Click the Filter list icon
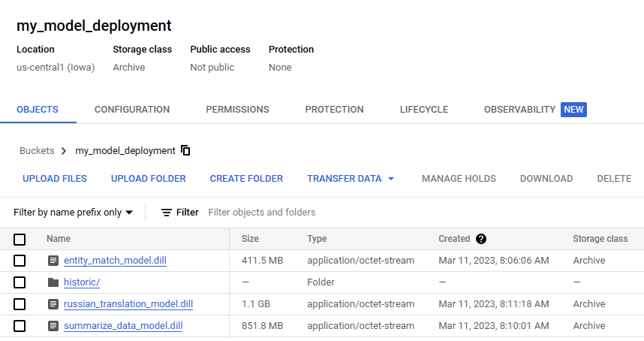 pyautogui.click(x=167, y=213)
